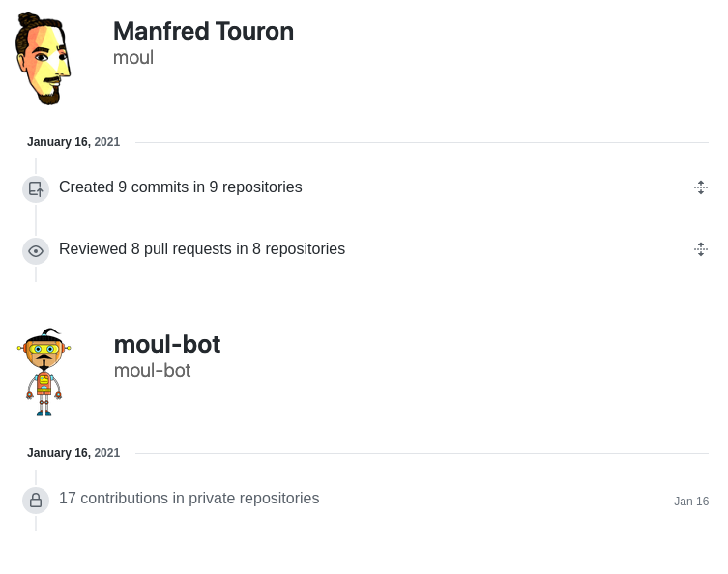Click January 16, 2021 heading under Manfred Touron
This screenshot has height=574, width=728.
click(73, 142)
